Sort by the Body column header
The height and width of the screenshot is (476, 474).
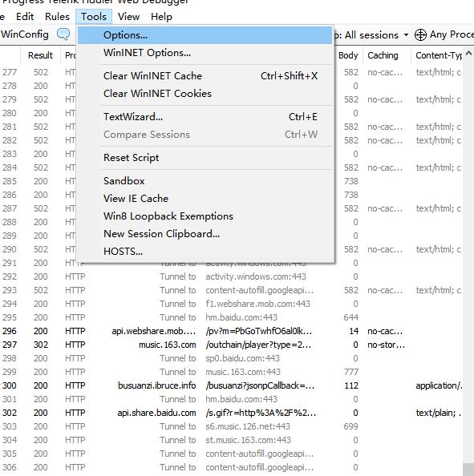coord(348,55)
